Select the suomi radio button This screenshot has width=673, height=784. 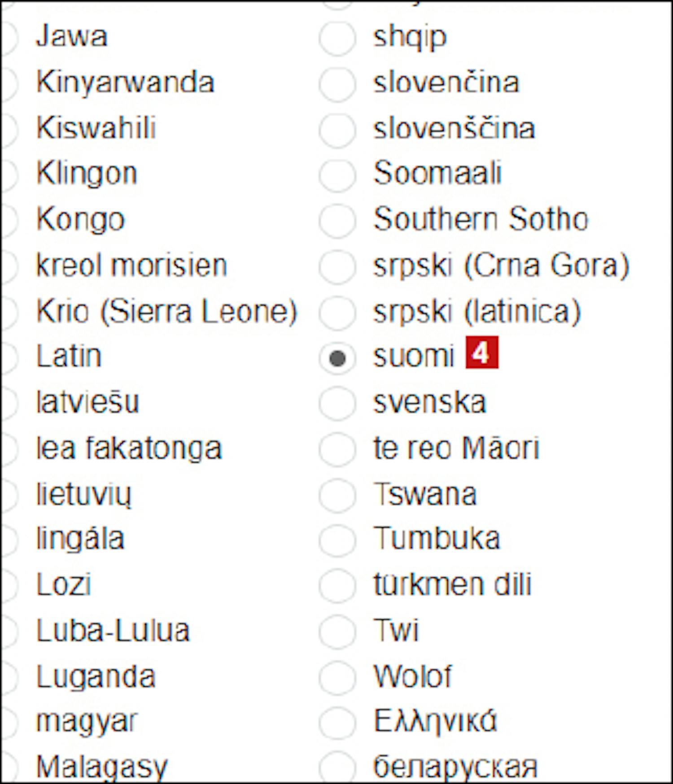coord(337,357)
